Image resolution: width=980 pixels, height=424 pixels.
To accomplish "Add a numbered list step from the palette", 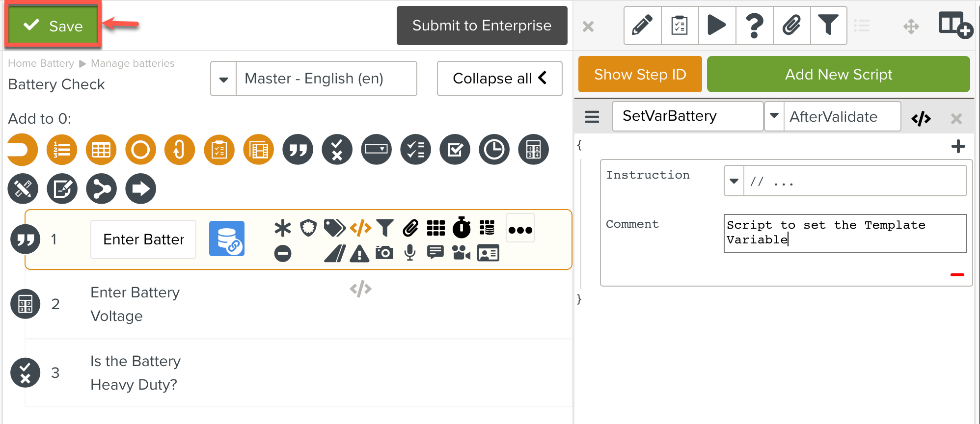I will pos(62,150).
